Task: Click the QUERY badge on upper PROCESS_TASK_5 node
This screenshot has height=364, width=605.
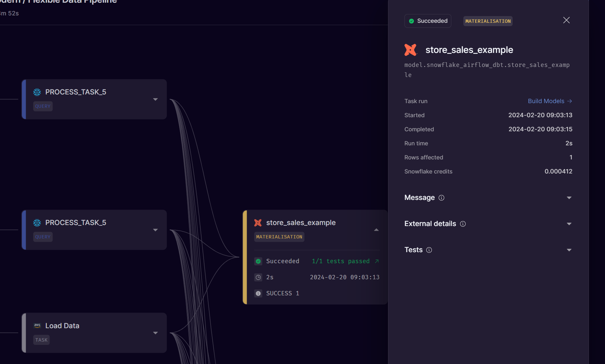Action: click(43, 106)
